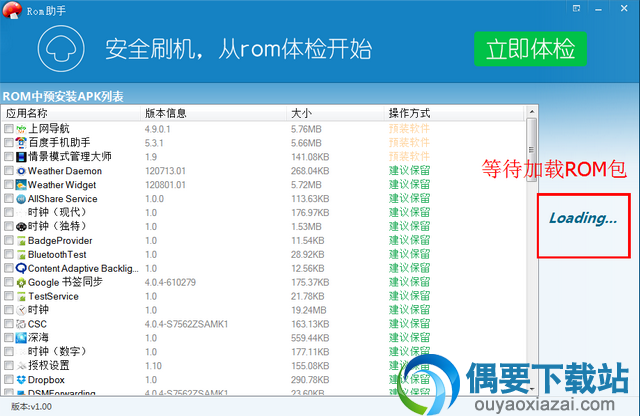The width and height of the screenshot is (640, 416).
Task: Click the Content Adaptive Backlight icon
Action: 21,268
